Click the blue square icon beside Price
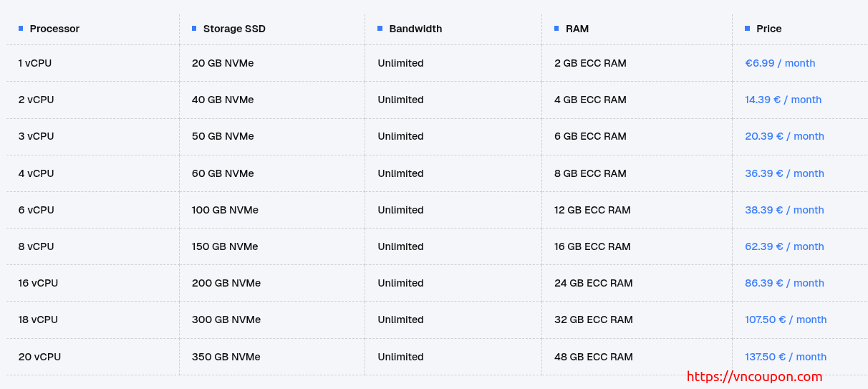Screen dimensions: 868x389 (747, 29)
